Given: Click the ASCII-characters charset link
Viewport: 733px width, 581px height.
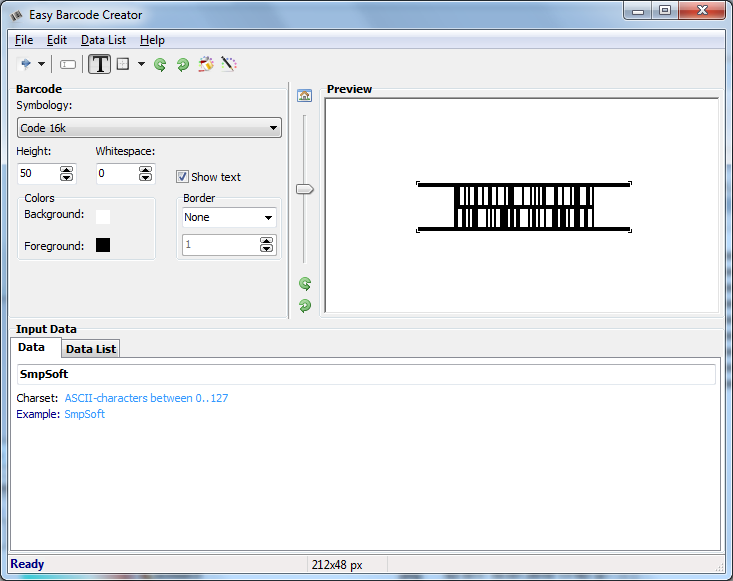Looking at the screenshot, I should (x=146, y=398).
